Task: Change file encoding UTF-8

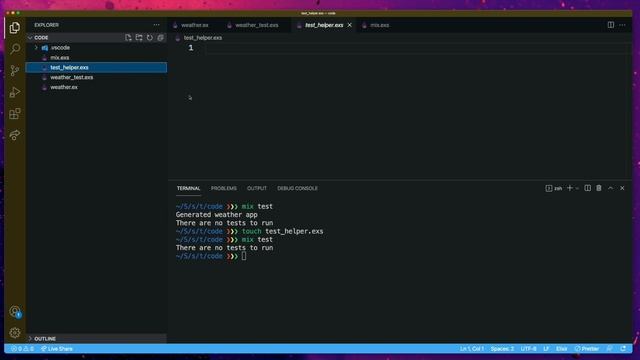Action: 529,349
